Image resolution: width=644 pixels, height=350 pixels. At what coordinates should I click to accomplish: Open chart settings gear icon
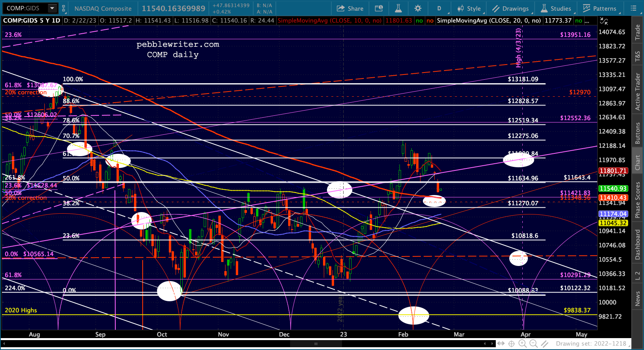pyautogui.click(x=418, y=8)
